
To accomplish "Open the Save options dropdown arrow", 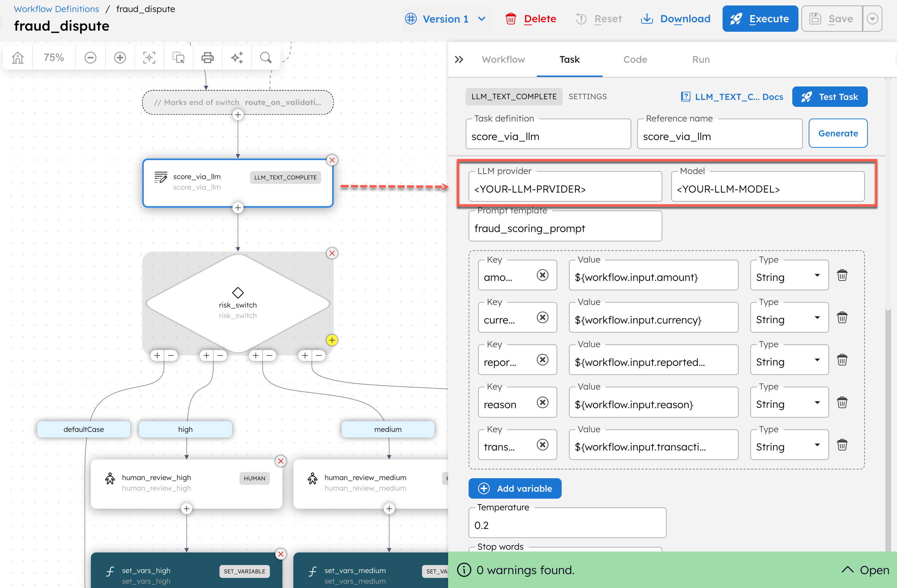I will (x=873, y=19).
